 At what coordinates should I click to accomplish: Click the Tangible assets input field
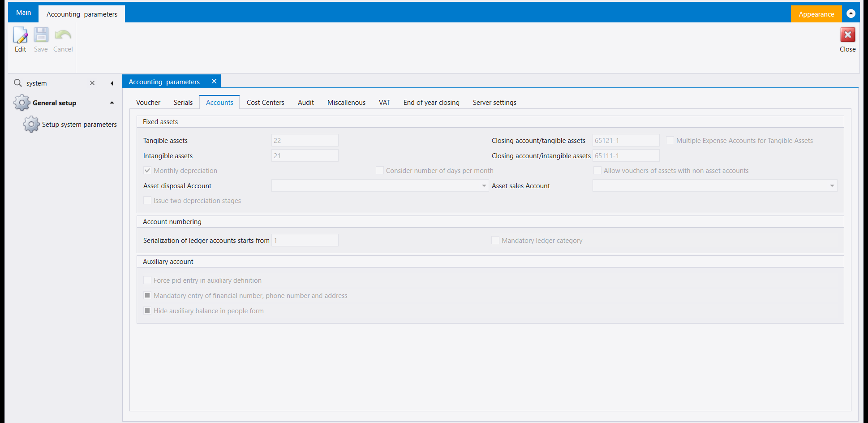[305, 140]
